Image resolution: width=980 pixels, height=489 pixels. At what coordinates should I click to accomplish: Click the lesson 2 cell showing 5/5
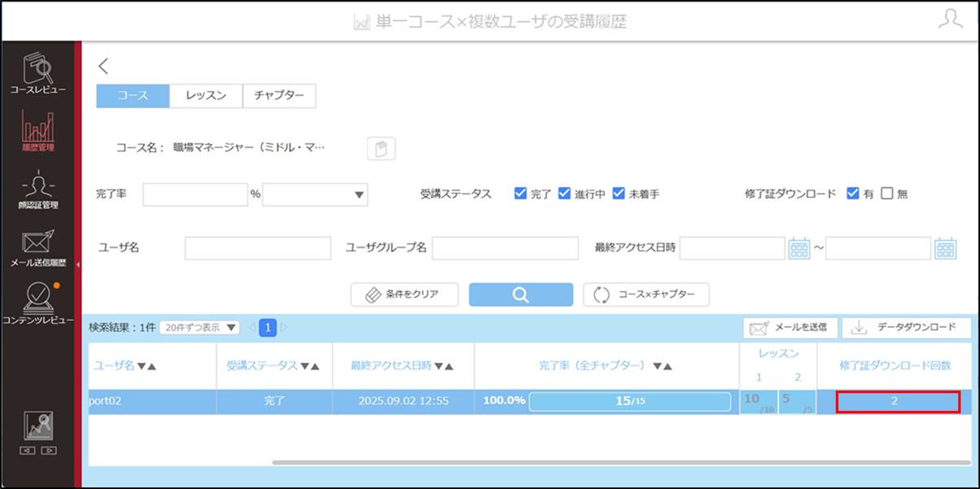[x=798, y=402]
